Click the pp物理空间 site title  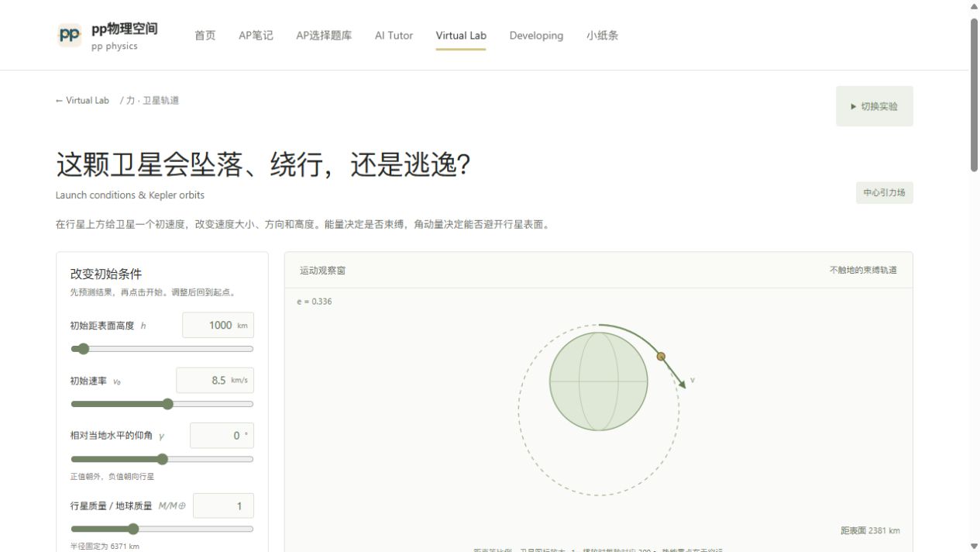point(125,29)
